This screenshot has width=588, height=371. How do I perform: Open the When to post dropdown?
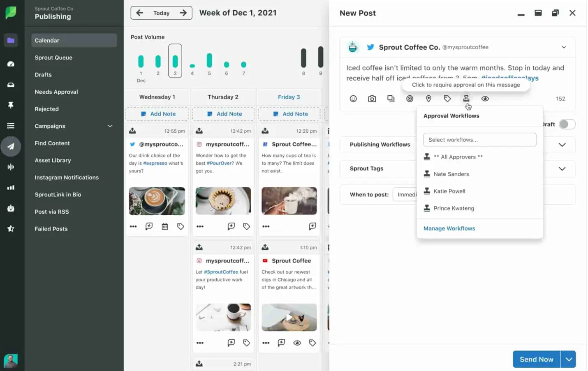coord(405,194)
